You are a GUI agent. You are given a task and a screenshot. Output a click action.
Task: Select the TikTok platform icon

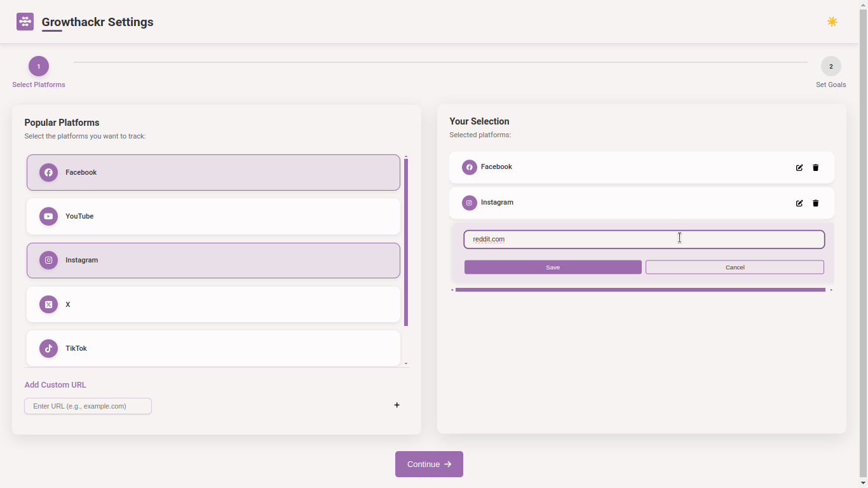[48, 348]
